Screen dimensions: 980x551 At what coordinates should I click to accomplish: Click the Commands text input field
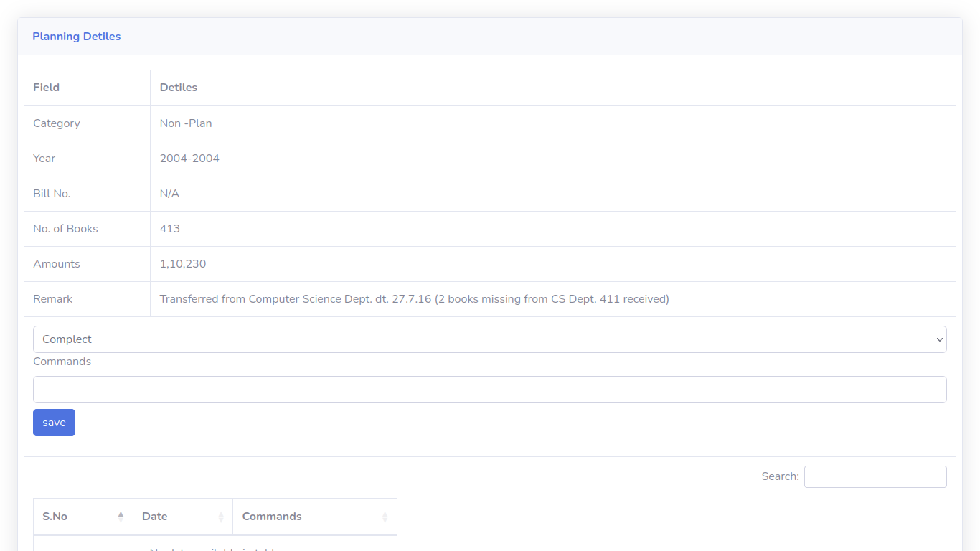[490, 390]
